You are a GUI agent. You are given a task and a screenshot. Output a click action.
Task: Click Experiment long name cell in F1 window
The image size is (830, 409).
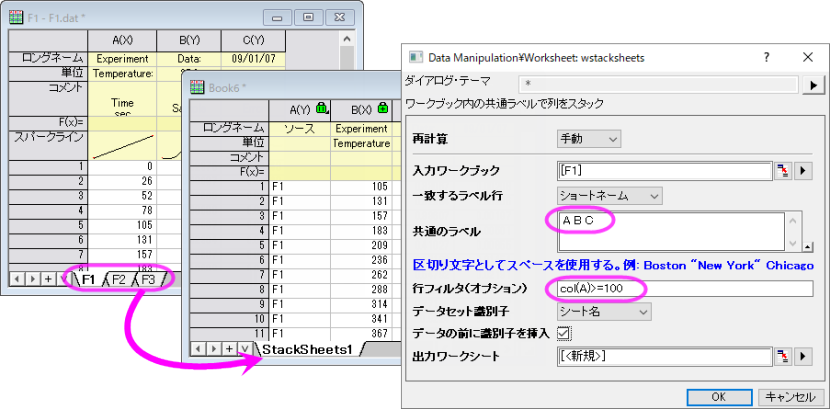[122, 59]
